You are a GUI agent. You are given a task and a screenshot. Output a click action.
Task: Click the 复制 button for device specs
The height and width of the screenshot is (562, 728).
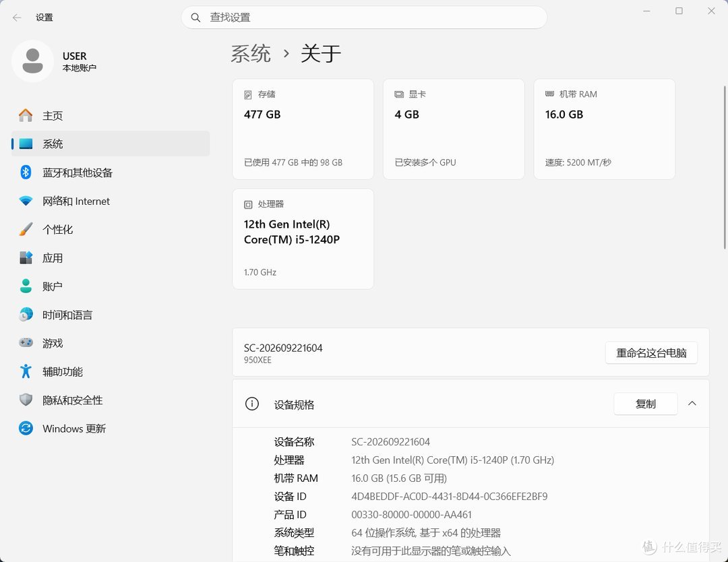coord(645,404)
